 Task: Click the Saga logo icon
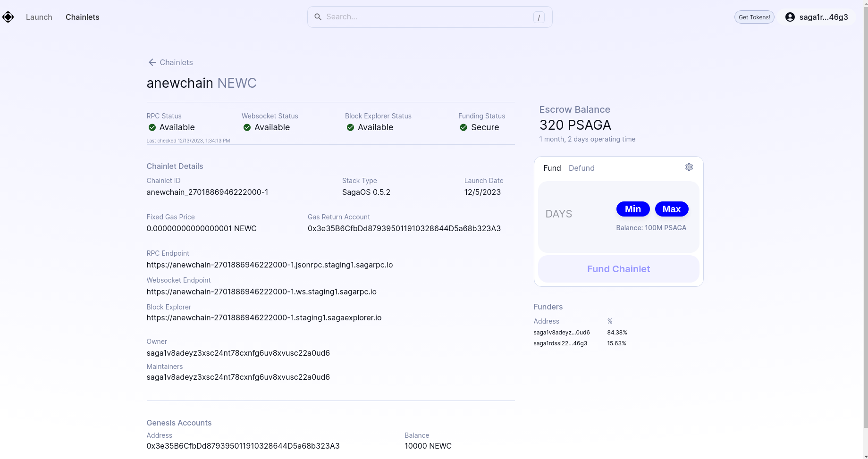(8, 17)
